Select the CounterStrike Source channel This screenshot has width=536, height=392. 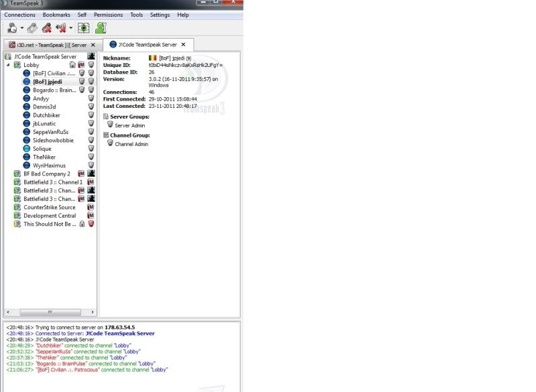(x=49, y=207)
